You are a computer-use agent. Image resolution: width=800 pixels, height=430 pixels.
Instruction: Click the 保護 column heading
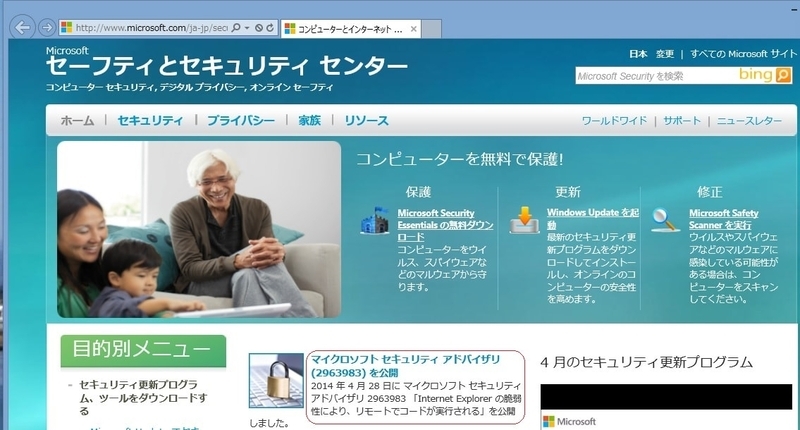tap(418, 192)
